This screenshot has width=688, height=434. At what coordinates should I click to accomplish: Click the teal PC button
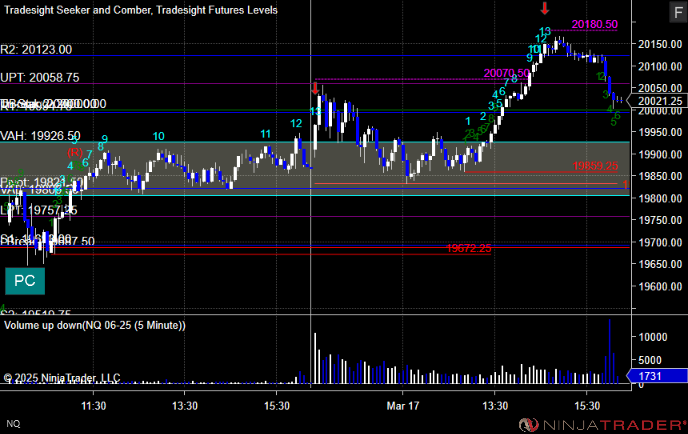(25, 281)
